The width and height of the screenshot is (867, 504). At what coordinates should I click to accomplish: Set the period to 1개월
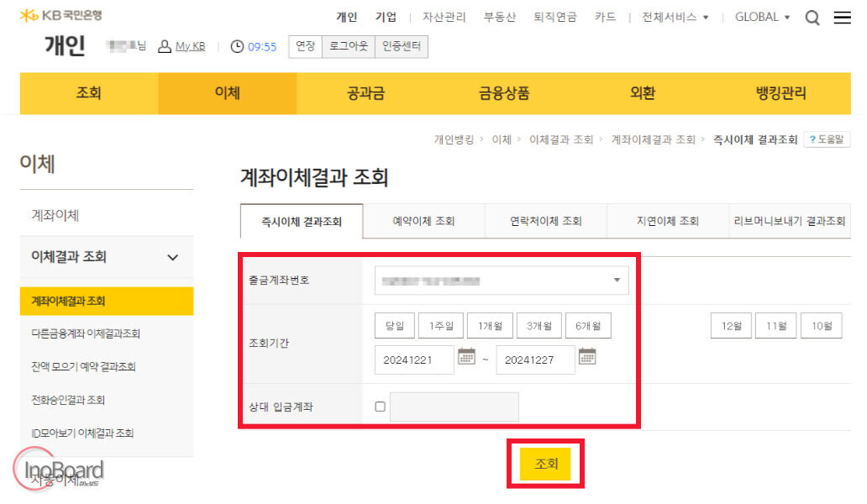click(x=490, y=326)
